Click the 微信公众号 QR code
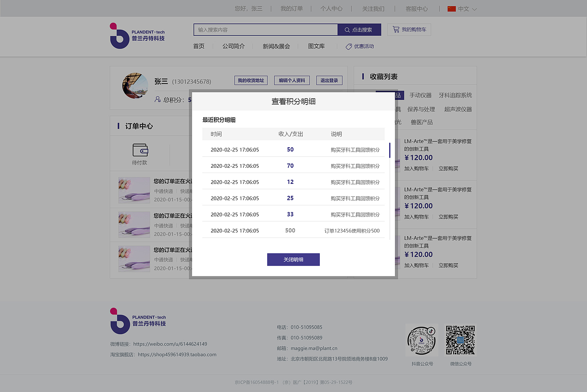This screenshot has height=392, width=587. tap(460, 339)
